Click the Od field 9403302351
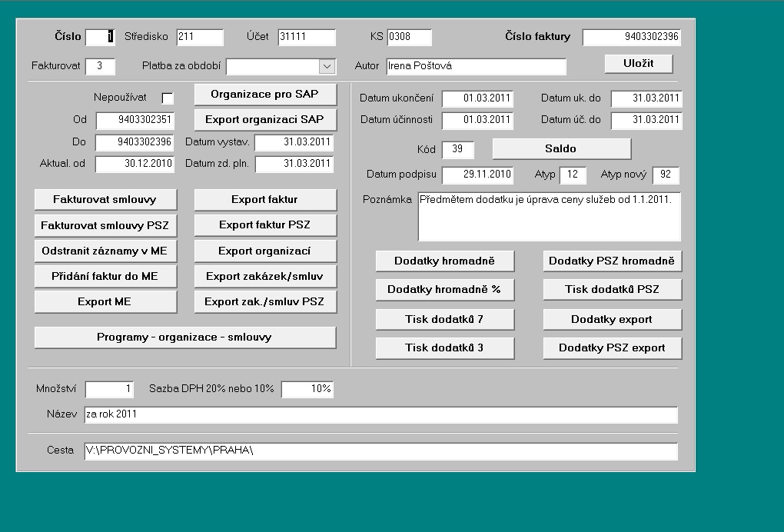The height and width of the screenshot is (532, 784). tap(135, 121)
